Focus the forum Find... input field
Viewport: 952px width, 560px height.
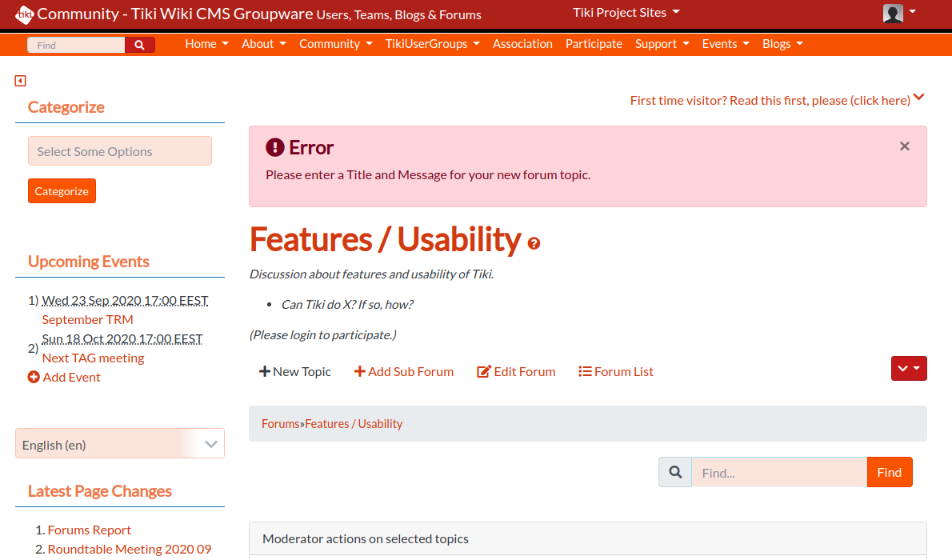[779, 472]
